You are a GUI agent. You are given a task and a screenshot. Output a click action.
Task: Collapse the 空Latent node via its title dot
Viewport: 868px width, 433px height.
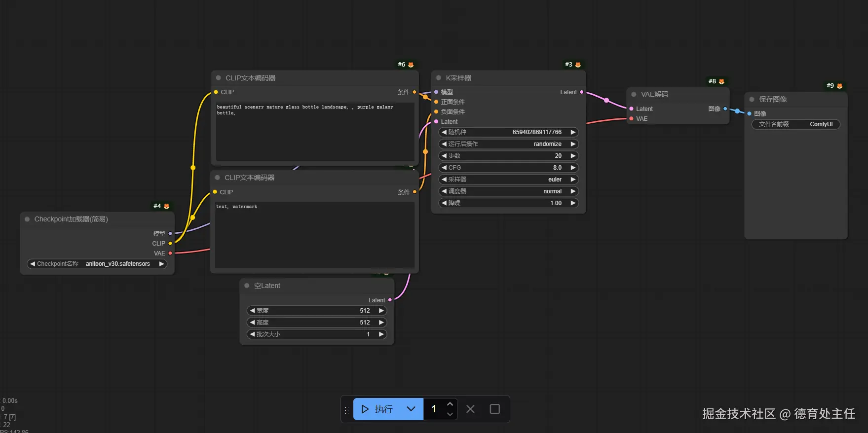click(x=247, y=286)
